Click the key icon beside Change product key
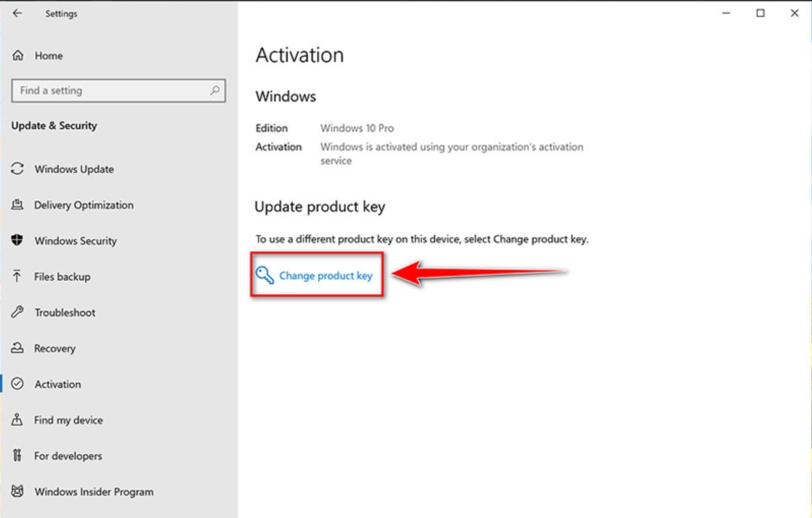The image size is (812, 518). click(x=265, y=275)
